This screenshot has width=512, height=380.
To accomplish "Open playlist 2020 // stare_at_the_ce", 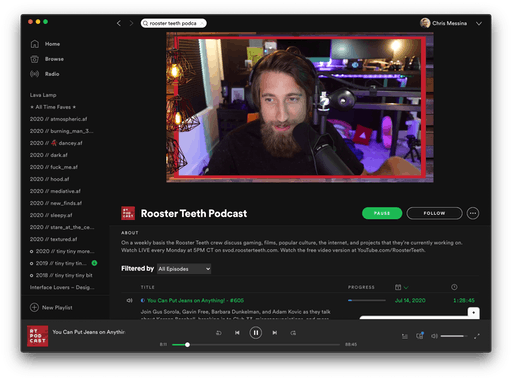I will [x=62, y=227].
